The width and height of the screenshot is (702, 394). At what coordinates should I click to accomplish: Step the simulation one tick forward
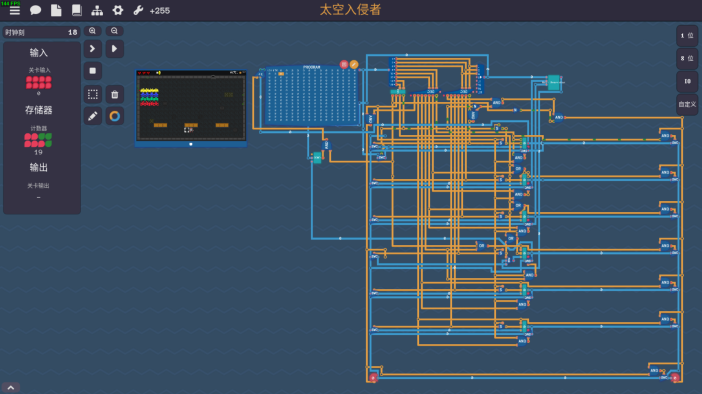coord(93,48)
